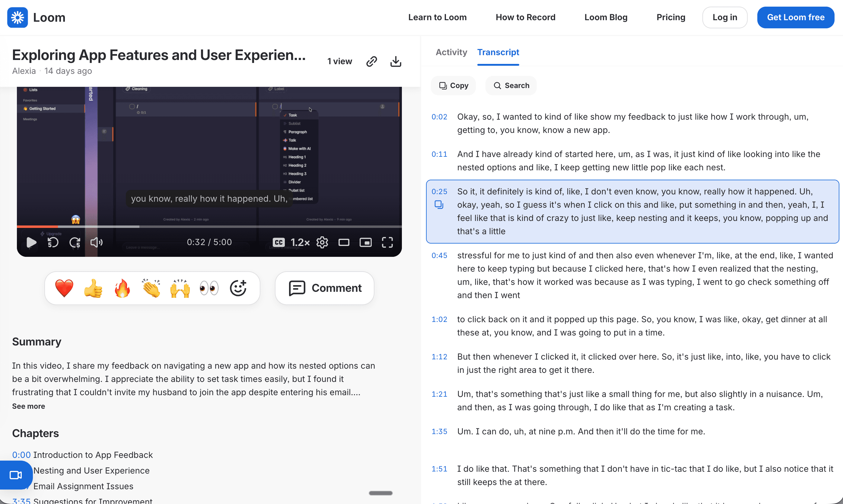
Task: Go to Loom Blog
Action: pyautogui.click(x=606, y=17)
